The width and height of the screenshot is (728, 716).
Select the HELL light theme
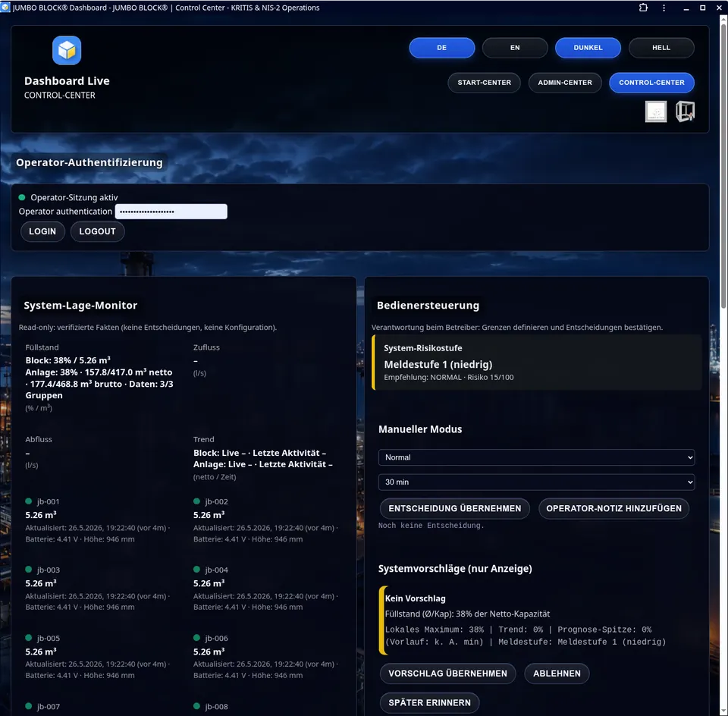coord(661,48)
